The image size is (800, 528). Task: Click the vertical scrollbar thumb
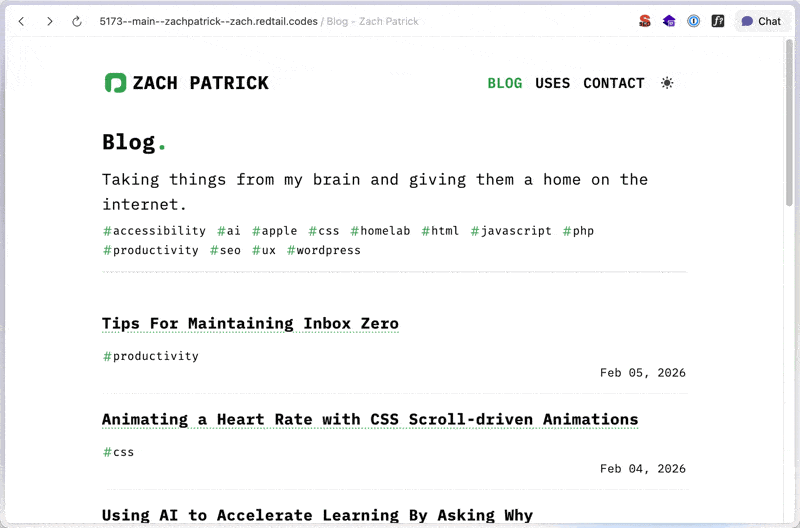(x=789, y=122)
